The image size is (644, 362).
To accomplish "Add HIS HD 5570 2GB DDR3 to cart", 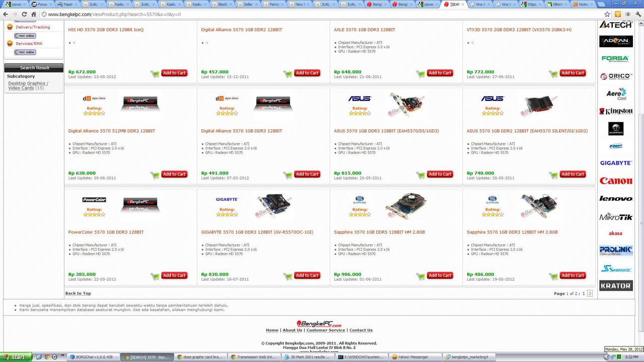I will pyautogui.click(x=174, y=73).
